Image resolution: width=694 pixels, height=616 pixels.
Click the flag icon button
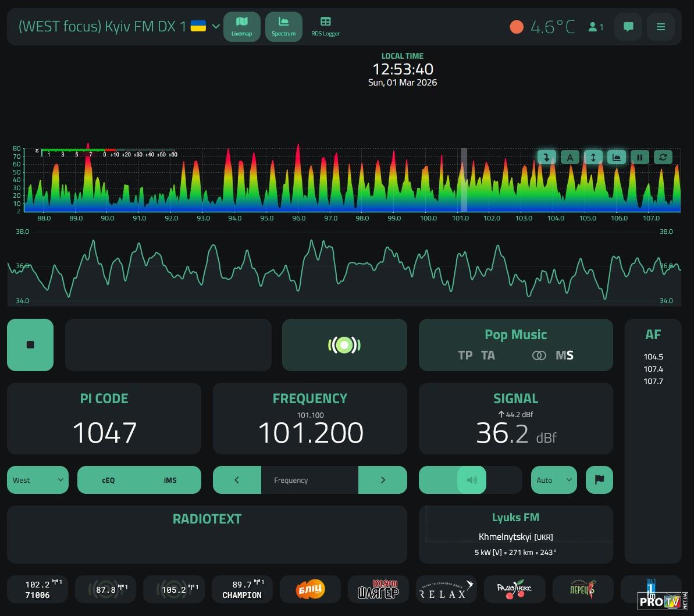point(599,480)
